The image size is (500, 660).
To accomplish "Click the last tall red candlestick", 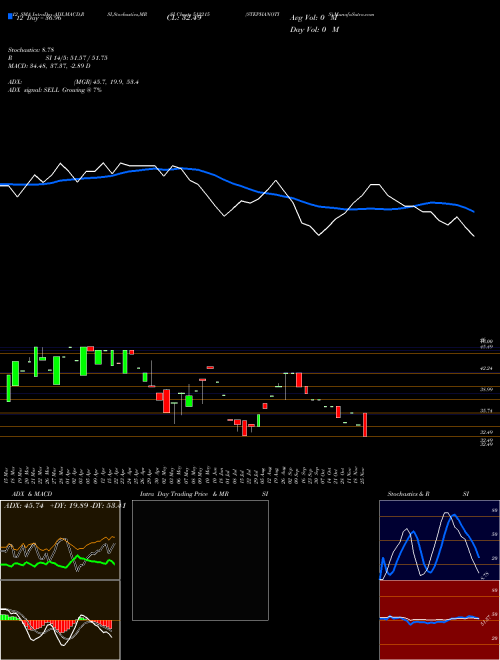I will [x=365, y=425].
